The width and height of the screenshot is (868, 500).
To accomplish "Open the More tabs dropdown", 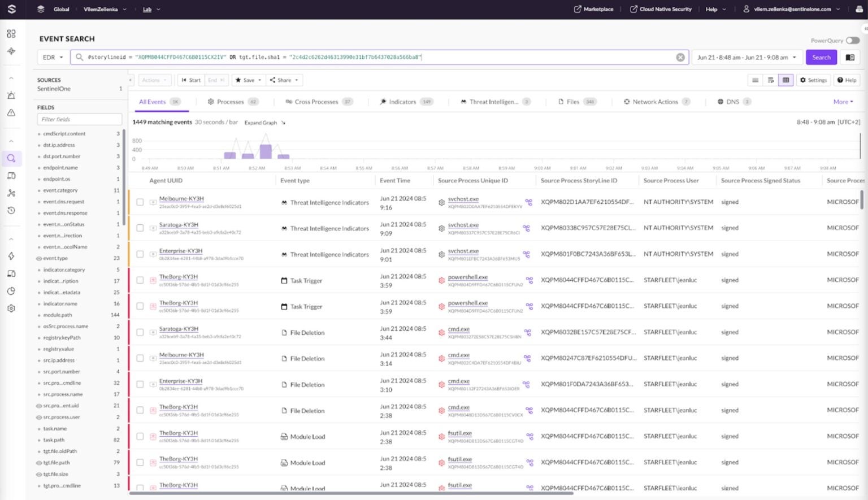I will (843, 102).
